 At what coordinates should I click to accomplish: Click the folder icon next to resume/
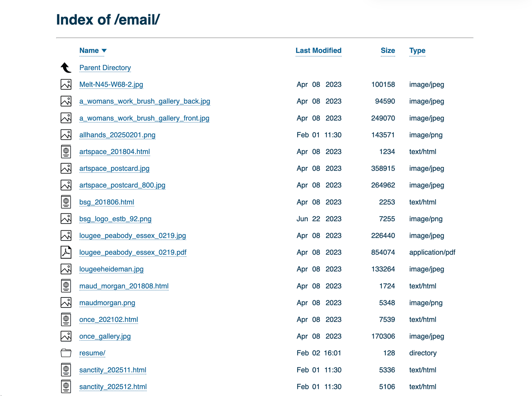pos(66,353)
